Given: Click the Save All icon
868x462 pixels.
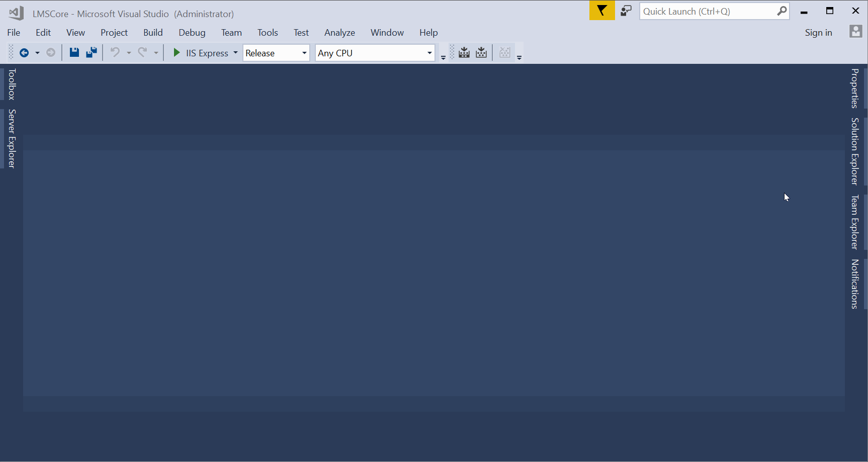Looking at the screenshot, I should pos(91,53).
